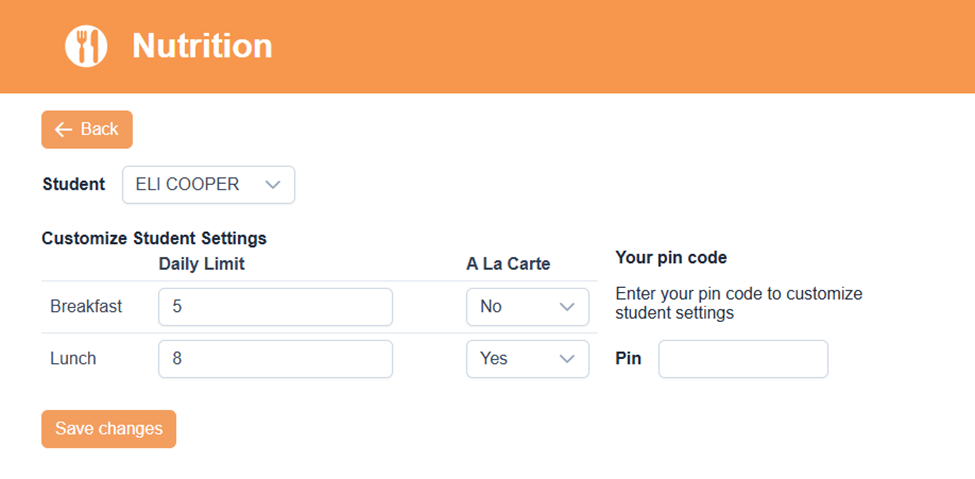Click the Student field label

click(73, 185)
